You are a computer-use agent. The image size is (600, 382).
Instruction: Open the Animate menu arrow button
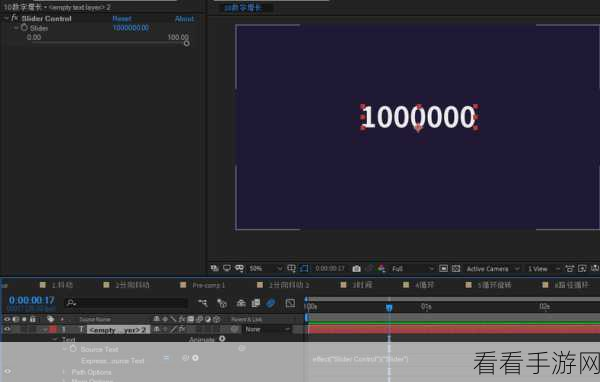222,339
